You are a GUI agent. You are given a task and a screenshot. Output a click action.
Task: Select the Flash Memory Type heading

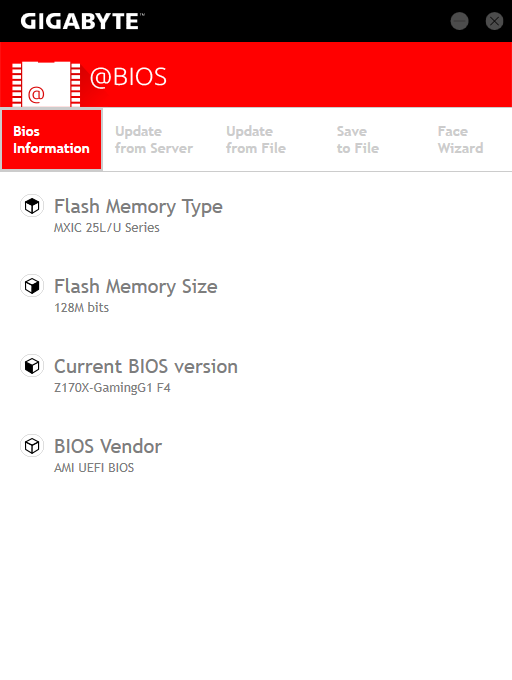[x=138, y=206]
